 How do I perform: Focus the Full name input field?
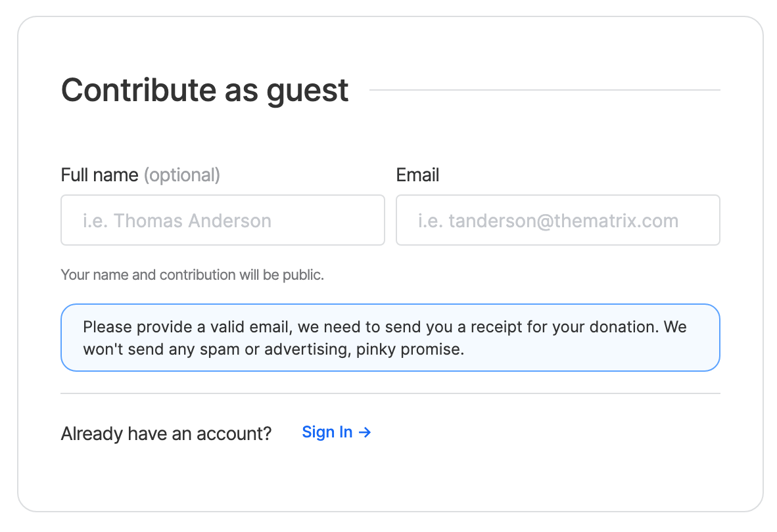pyautogui.click(x=222, y=220)
